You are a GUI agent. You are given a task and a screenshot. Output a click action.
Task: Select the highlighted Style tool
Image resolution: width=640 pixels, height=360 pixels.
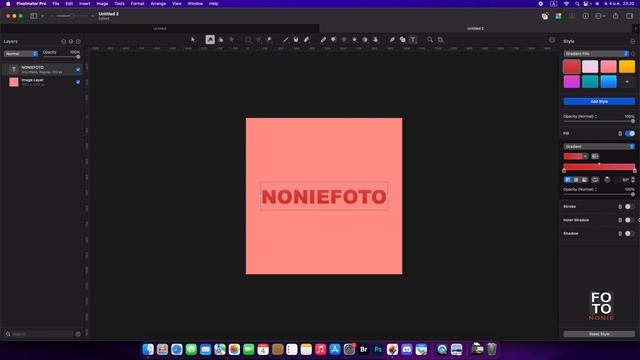coord(210,40)
